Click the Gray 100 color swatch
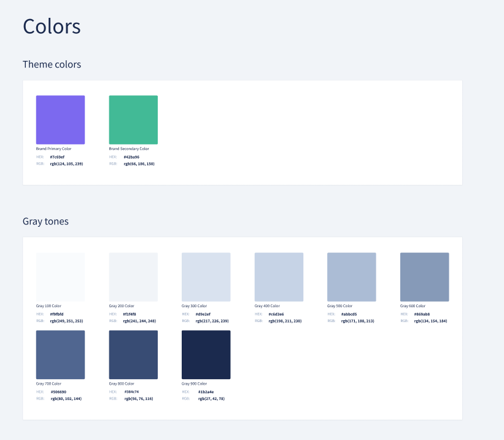This screenshot has width=504, height=440. [x=60, y=277]
